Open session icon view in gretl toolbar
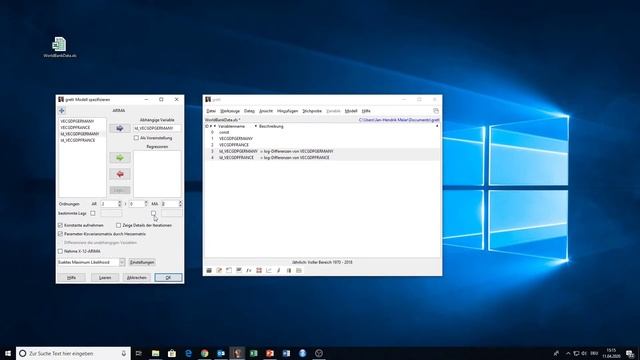This screenshot has width=640, height=360. 239,270
